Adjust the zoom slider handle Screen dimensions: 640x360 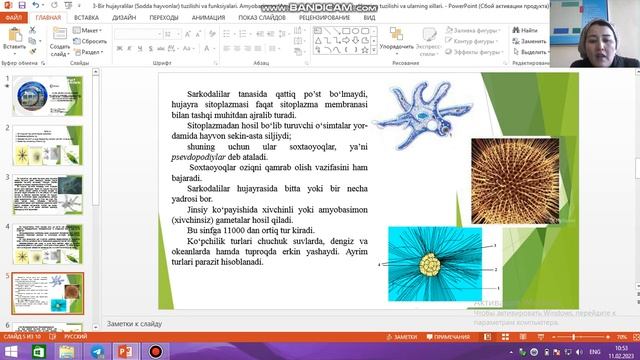(x=573, y=337)
